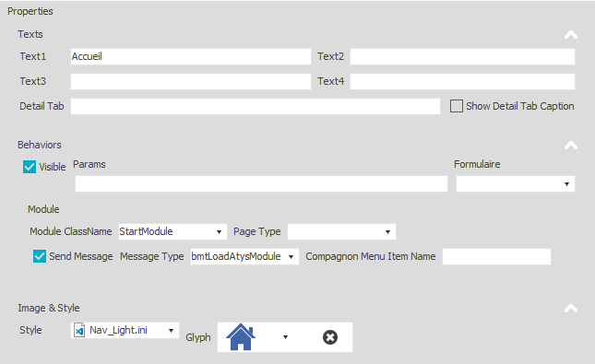Click the Nav_Light.ini file icon
This screenshot has height=364, width=595.
[x=79, y=330]
